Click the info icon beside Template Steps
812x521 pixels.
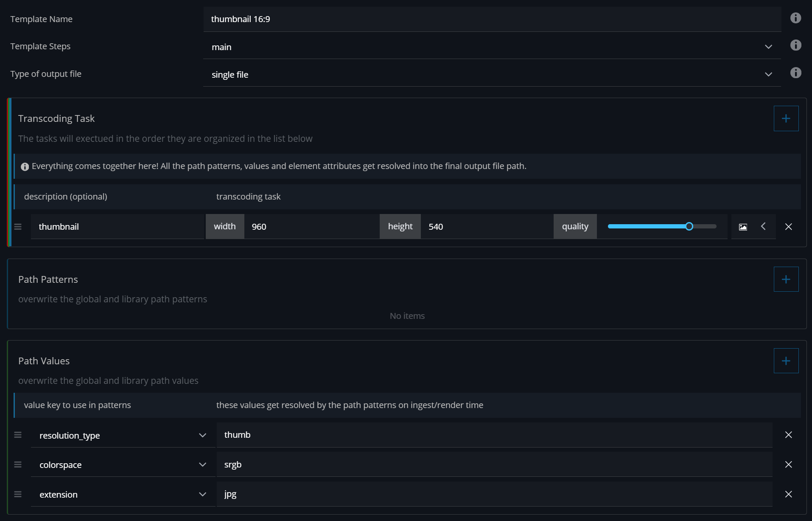[795, 45]
